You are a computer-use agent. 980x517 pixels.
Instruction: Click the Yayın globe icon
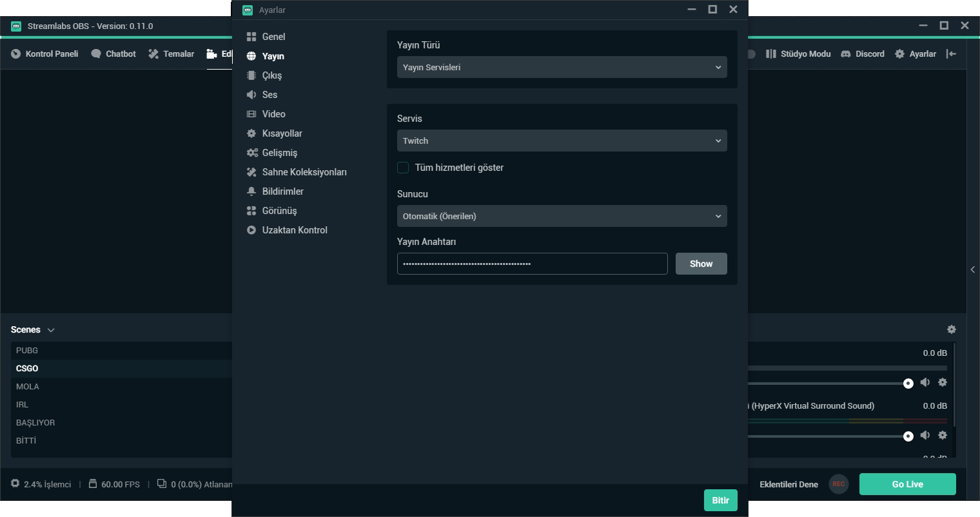[251, 56]
